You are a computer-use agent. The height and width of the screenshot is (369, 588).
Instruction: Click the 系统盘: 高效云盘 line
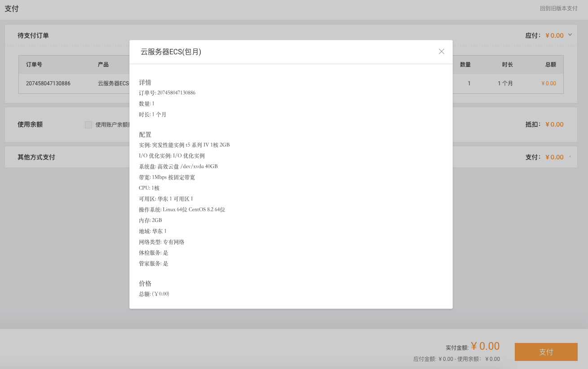(178, 167)
